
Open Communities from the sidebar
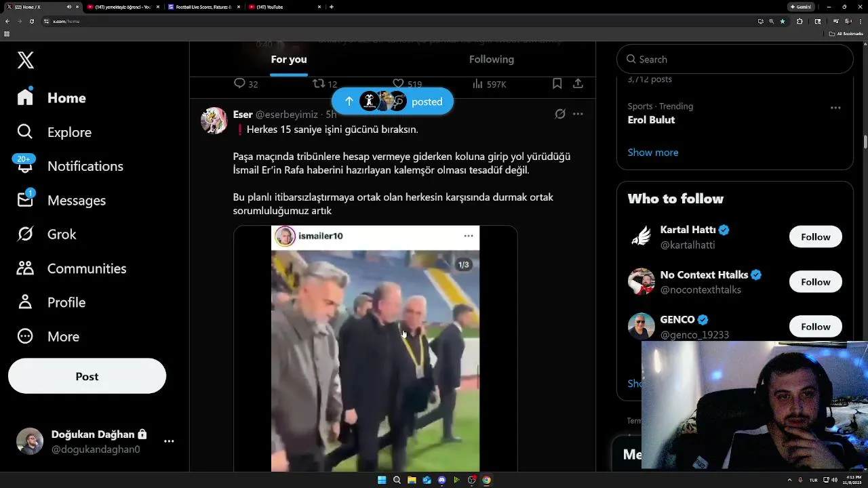(x=71, y=268)
